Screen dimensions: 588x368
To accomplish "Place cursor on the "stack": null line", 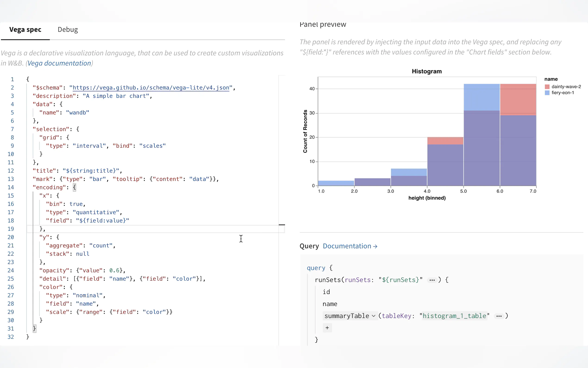I will [68, 254].
